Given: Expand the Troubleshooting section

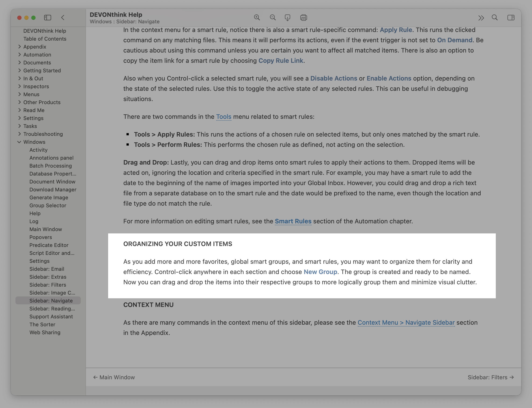Looking at the screenshot, I should click(x=19, y=134).
